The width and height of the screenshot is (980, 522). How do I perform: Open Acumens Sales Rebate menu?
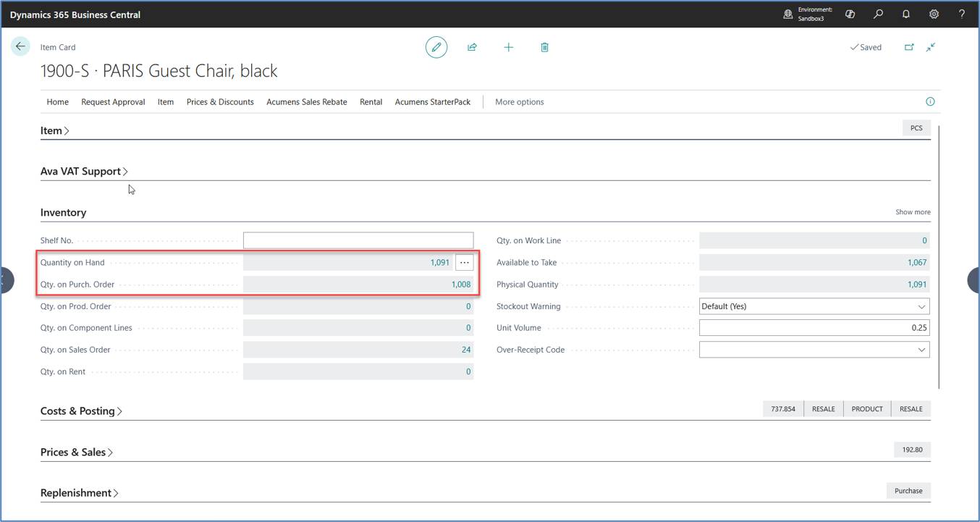click(x=307, y=102)
